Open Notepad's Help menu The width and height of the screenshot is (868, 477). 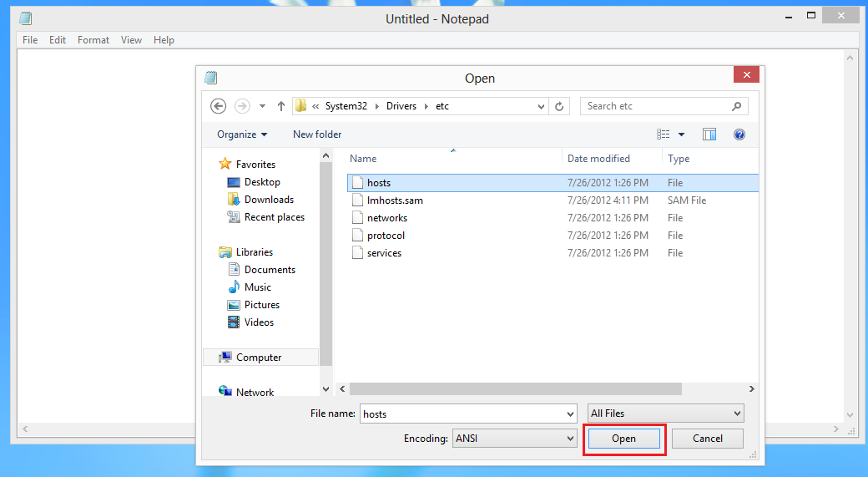pos(164,40)
